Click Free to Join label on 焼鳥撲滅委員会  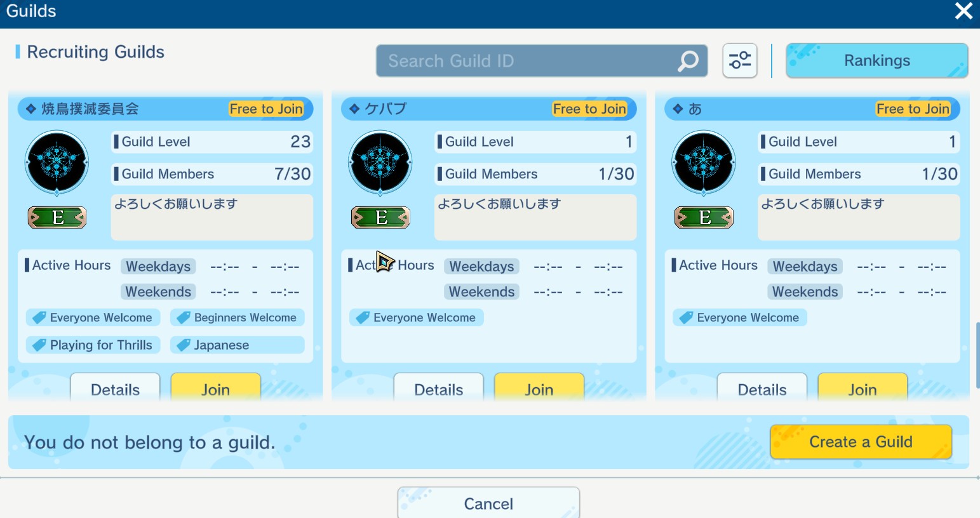point(266,109)
